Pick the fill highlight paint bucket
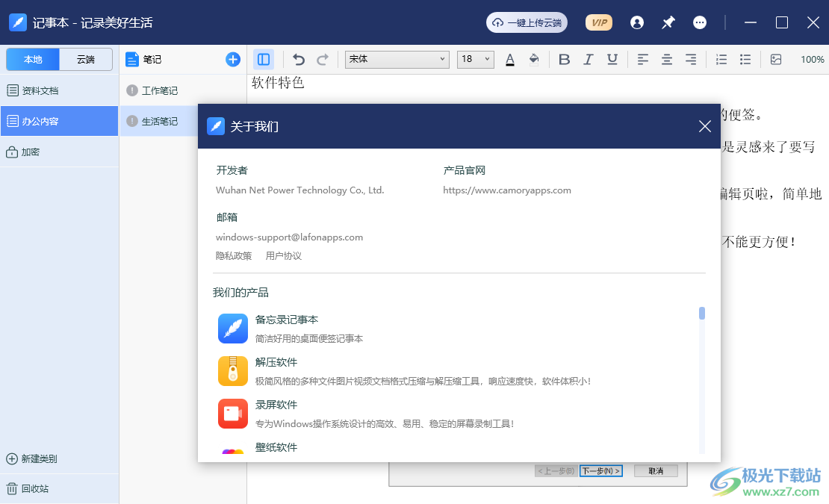829x504 pixels. (534, 59)
